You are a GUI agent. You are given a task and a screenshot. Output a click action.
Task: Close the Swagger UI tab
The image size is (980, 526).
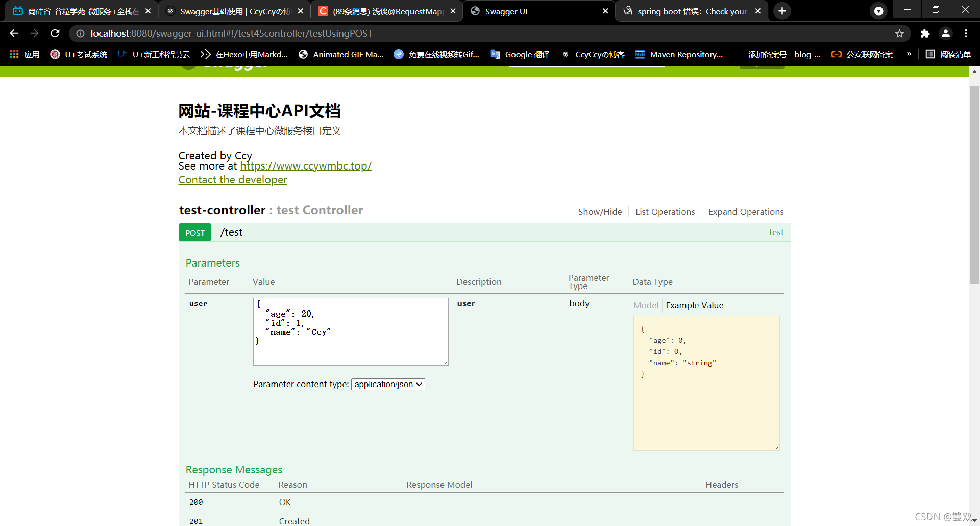[605, 11]
